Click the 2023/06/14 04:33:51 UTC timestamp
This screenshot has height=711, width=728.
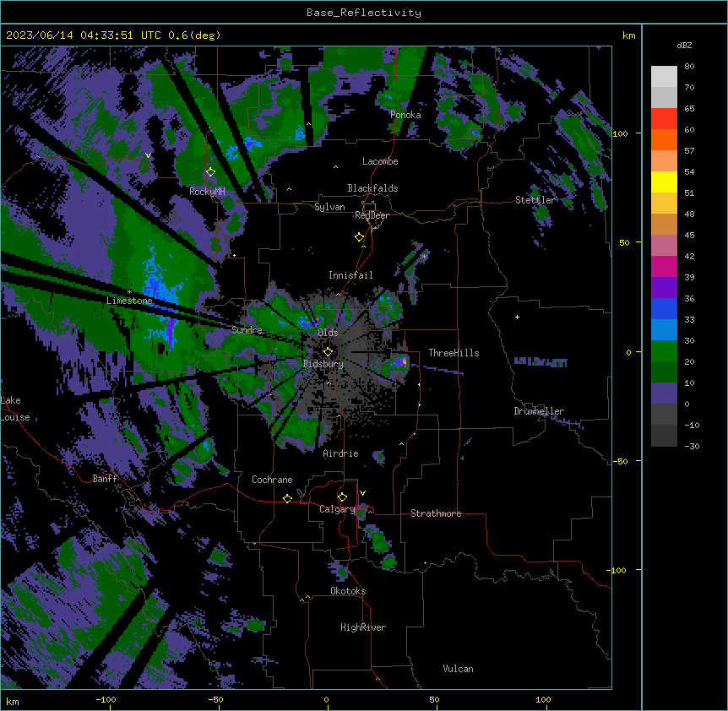click(84, 35)
